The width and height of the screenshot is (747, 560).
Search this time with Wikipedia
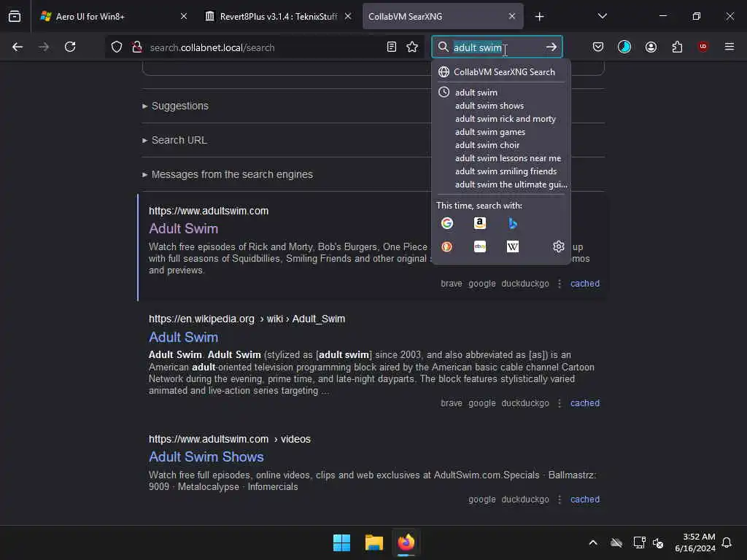click(x=513, y=246)
